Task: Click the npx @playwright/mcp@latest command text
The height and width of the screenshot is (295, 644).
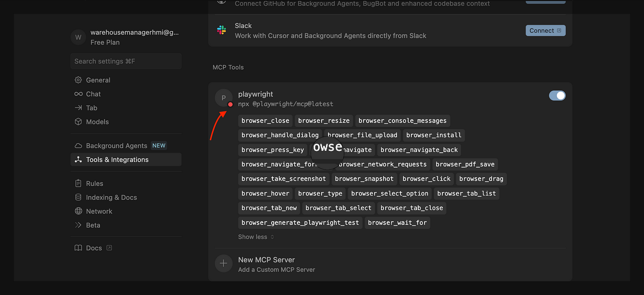Action: click(286, 104)
